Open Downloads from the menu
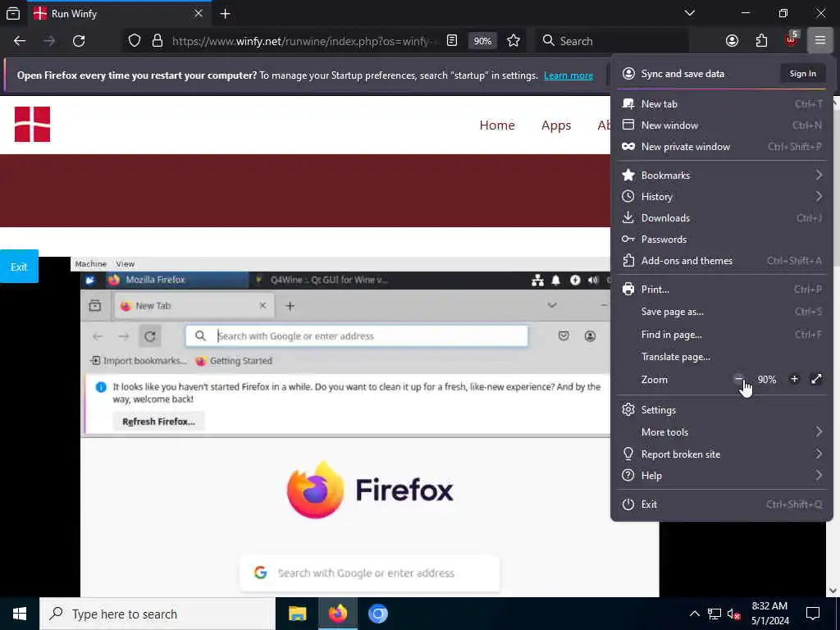Screen dimensions: 840x630 722,218
